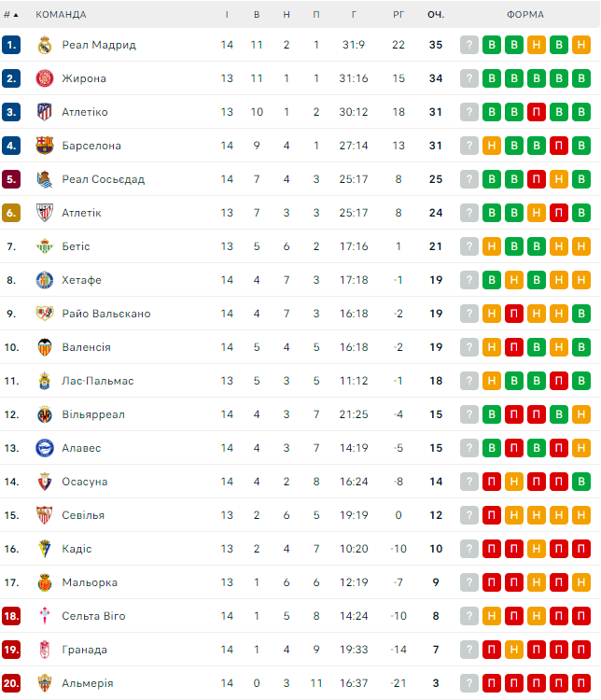Click the Granada club logo
Screen dimensions: 601x700
tap(44, 650)
